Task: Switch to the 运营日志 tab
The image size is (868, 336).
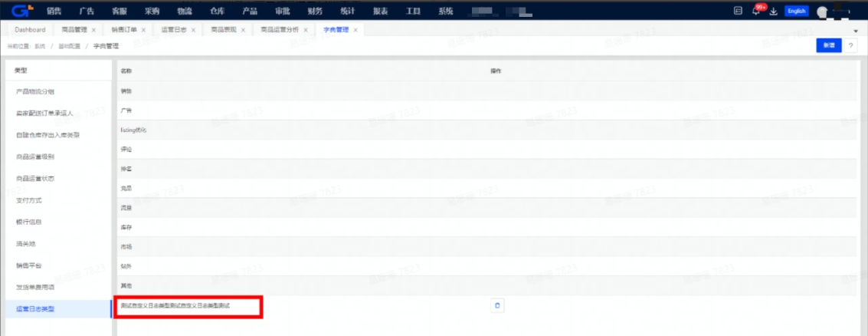Action: click(174, 30)
